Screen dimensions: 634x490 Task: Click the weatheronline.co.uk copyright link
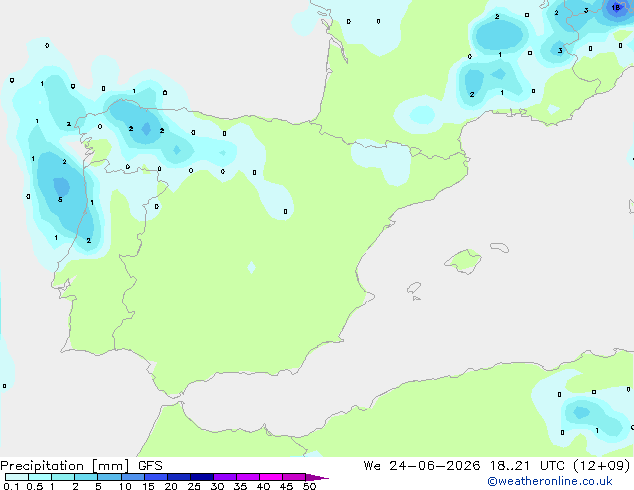pyautogui.click(x=550, y=481)
